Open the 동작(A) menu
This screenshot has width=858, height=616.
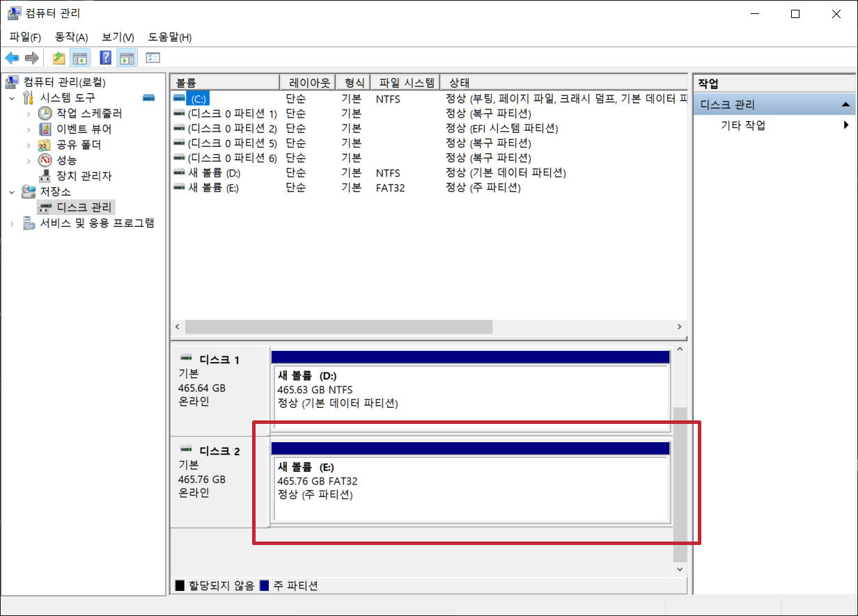click(x=72, y=36)
